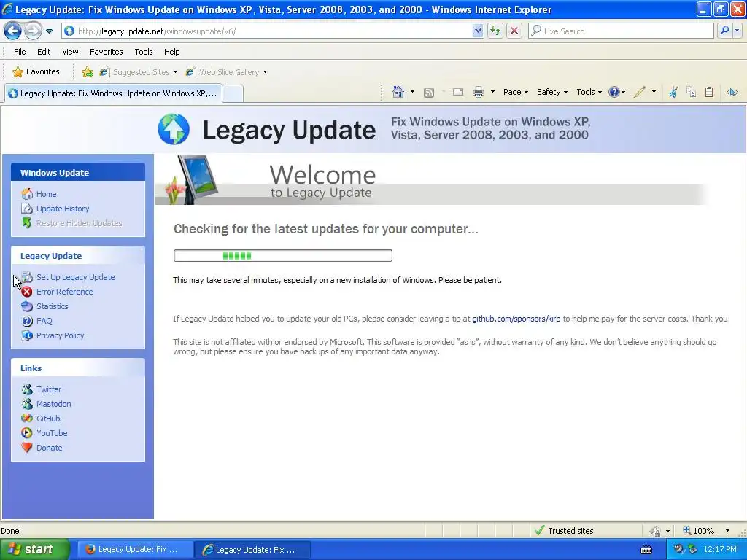Click the Privacy Policy info icon
This screenshot has width=747, height=560.
coord(27,335)
